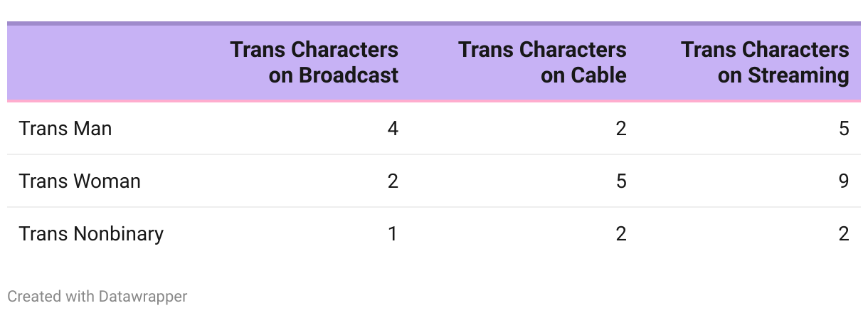Click Trans Woman streaming value 9
868x313 pixels.
point(844,181)
